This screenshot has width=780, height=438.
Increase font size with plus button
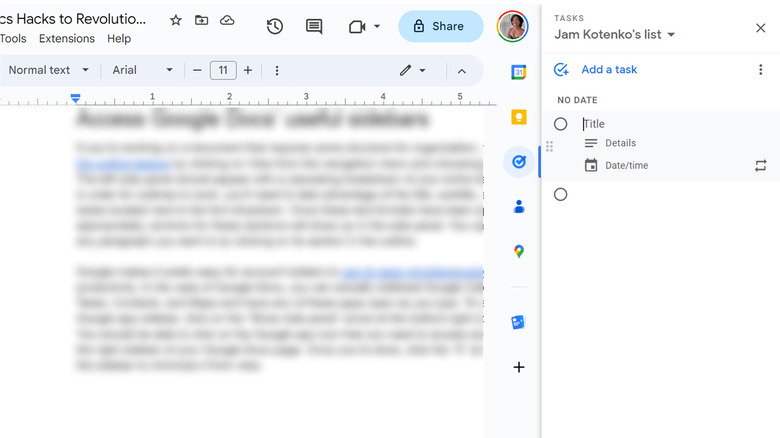tap(248, 71)
